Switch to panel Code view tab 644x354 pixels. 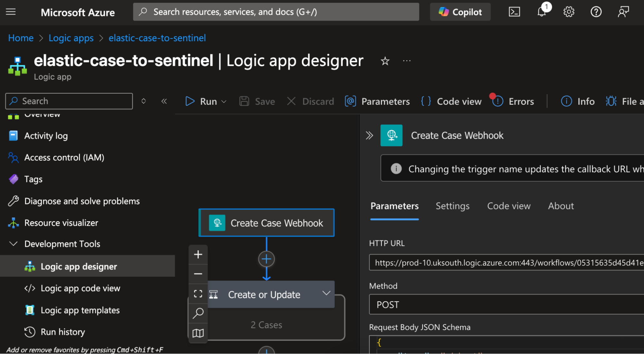[x=509, y=206]
